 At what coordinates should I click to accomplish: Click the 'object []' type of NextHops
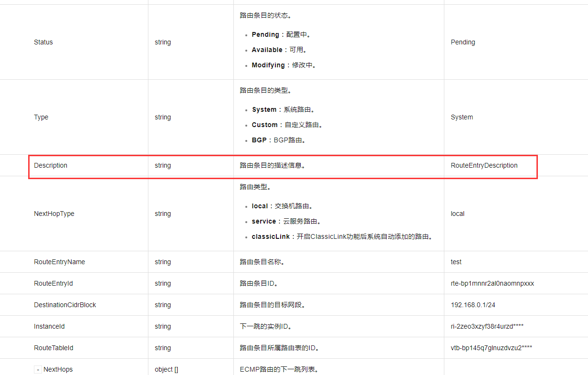pyautogui.click(x=166, y=369)
